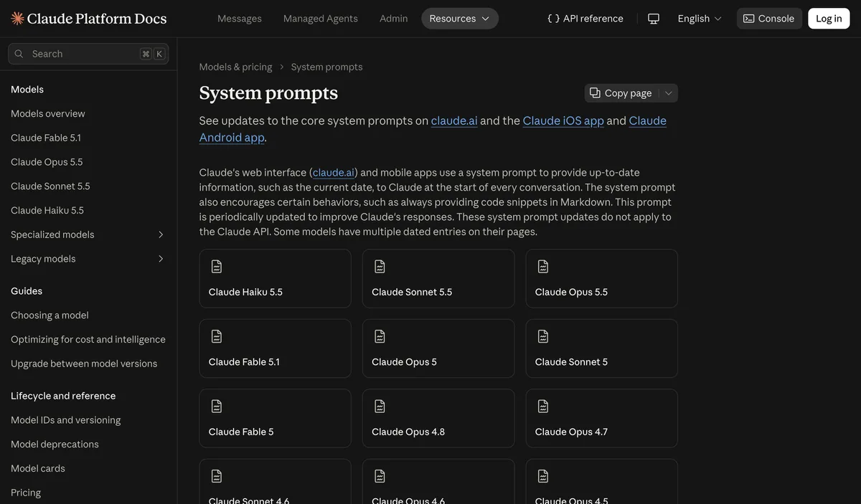Click the document icon on Claude Fable 5 card
Screen dimensions: 861x504
click(217, 406)
